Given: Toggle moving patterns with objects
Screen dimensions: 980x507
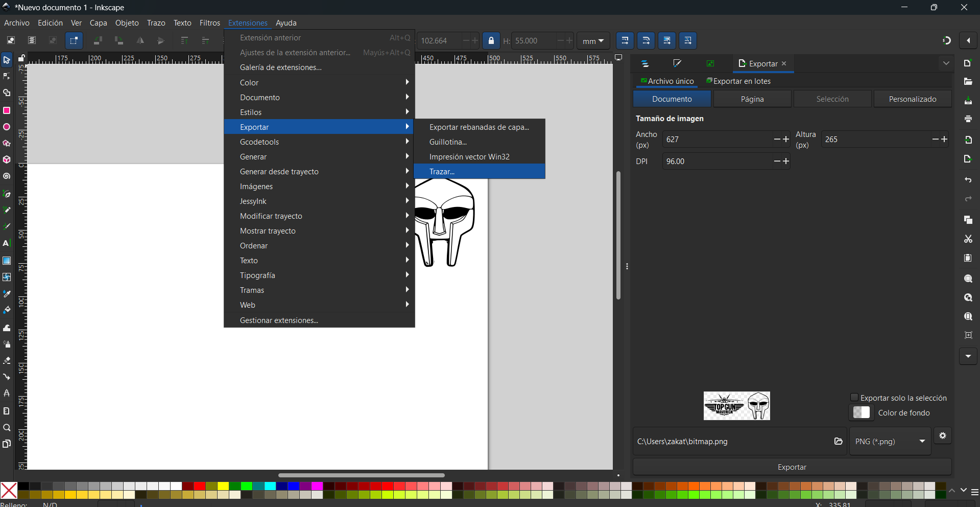Looking at the screenshot, I should 688,40.
